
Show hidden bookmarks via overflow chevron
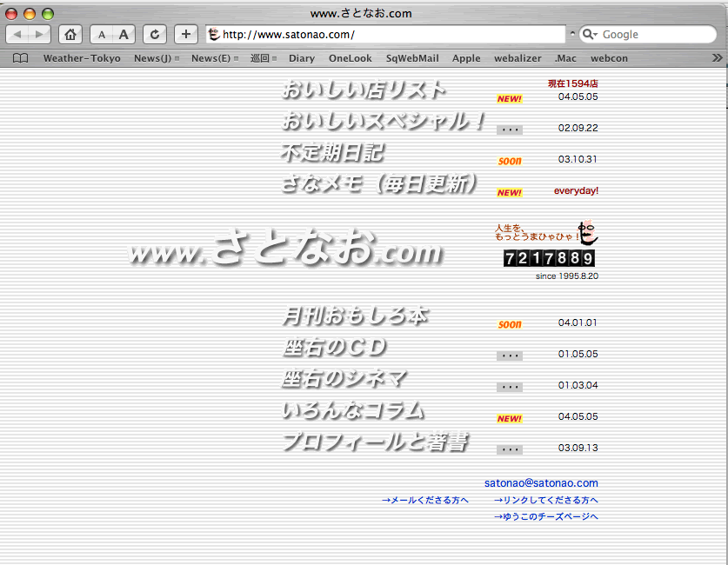tap(717, 58)
